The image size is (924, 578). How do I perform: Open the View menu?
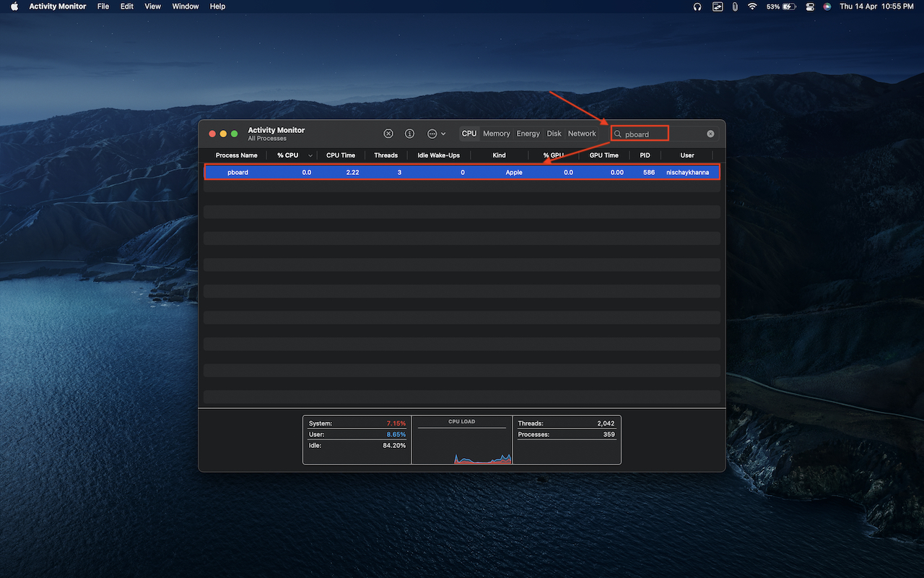(x=153, y=7)
